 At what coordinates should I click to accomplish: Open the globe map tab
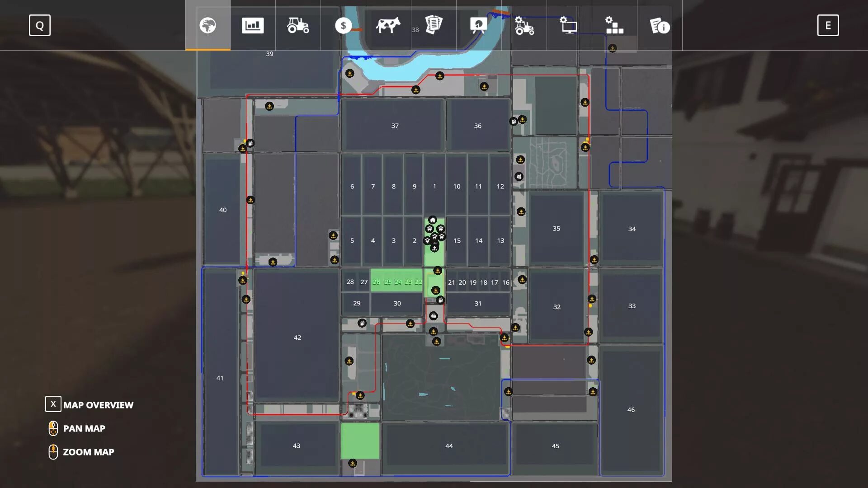tap(208, 25)
